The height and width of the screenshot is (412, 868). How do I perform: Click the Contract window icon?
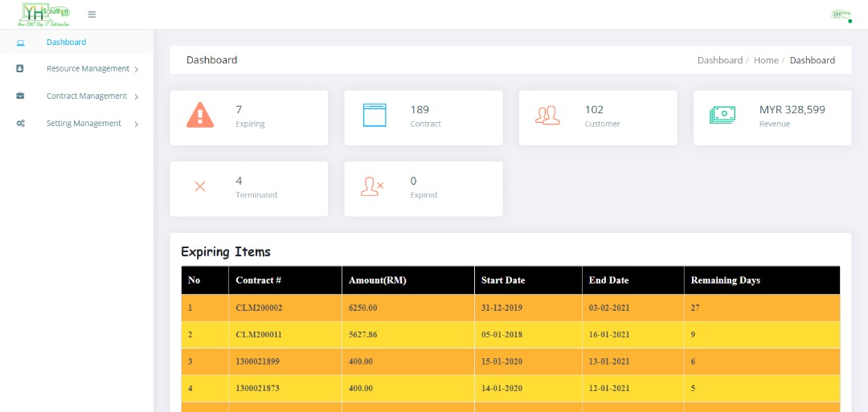tap(375, 116)
